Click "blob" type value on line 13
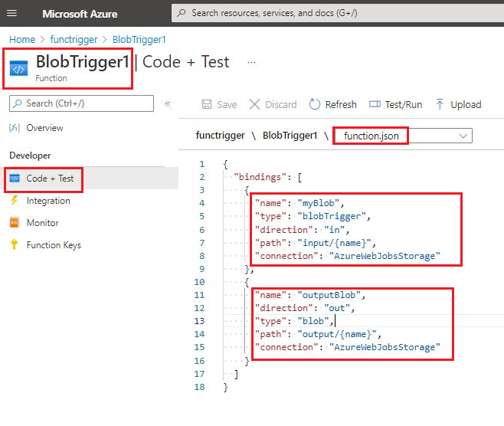The height and width of the screenshot is (426, 504). tap(313, 321)
